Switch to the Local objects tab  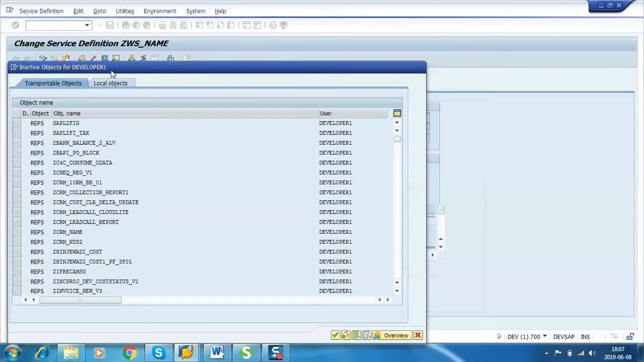click(x=111, y=83)
